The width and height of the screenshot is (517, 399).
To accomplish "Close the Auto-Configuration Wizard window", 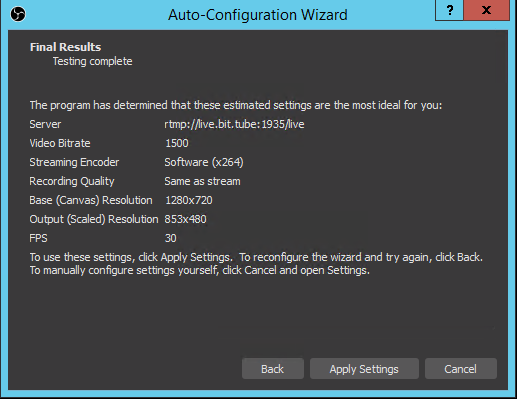I will (x=486, y=10).
